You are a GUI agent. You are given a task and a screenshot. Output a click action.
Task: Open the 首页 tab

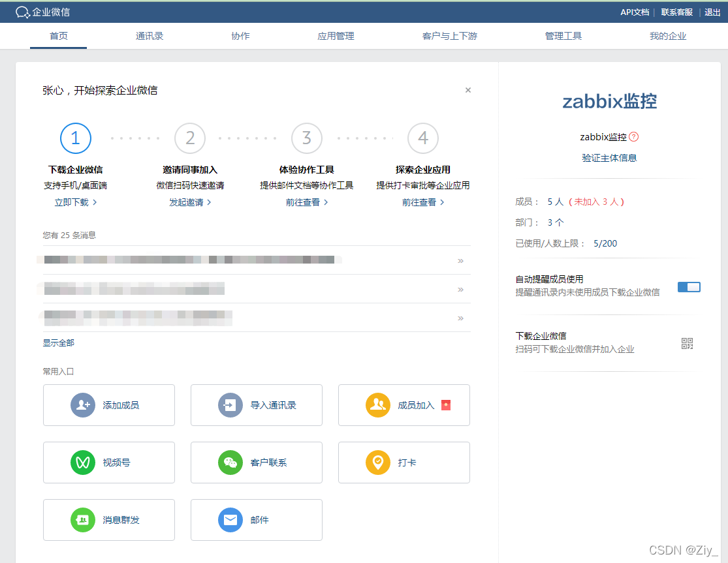[59, 36]
